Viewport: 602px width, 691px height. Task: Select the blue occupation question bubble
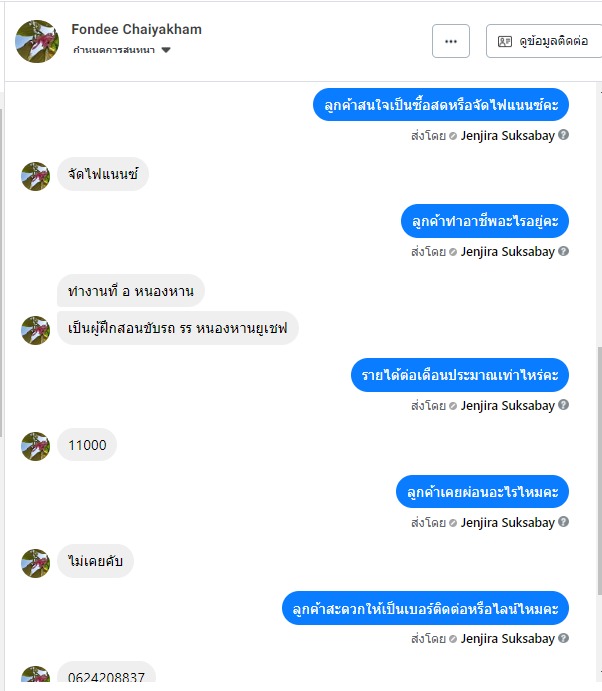tap(485, 221)
